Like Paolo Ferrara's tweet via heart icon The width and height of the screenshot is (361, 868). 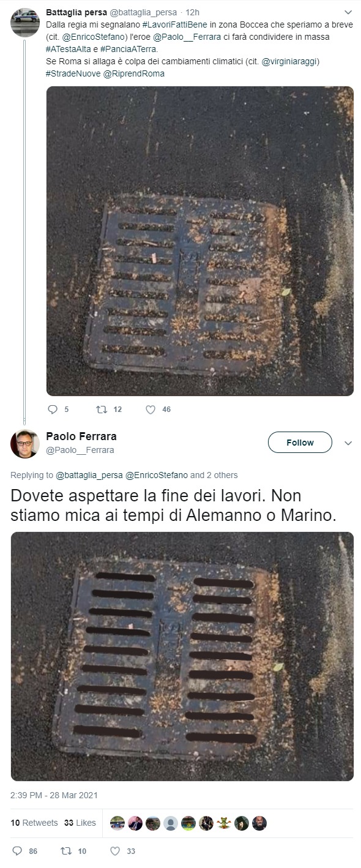click(x=115, y=851)
